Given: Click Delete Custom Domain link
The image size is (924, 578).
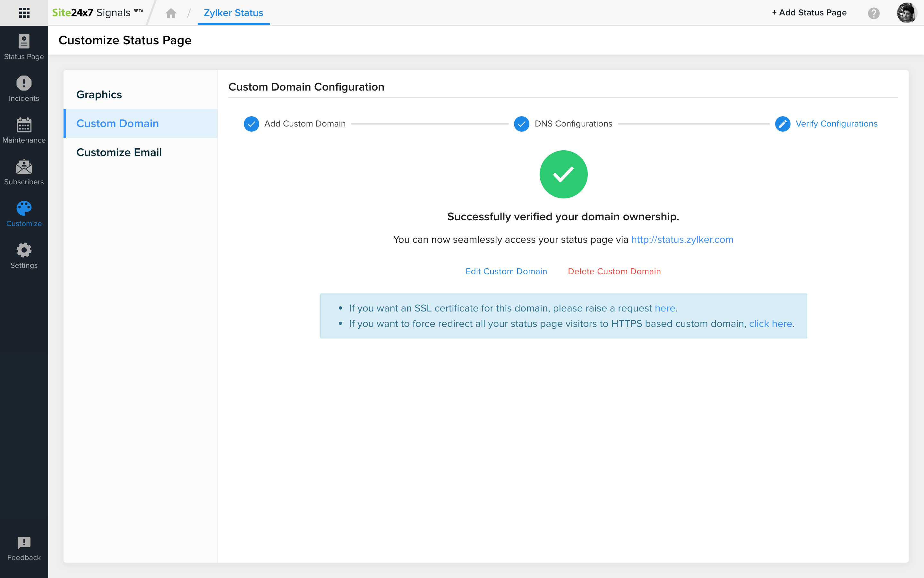Looking at the screenshot, I should coord(614,271).
